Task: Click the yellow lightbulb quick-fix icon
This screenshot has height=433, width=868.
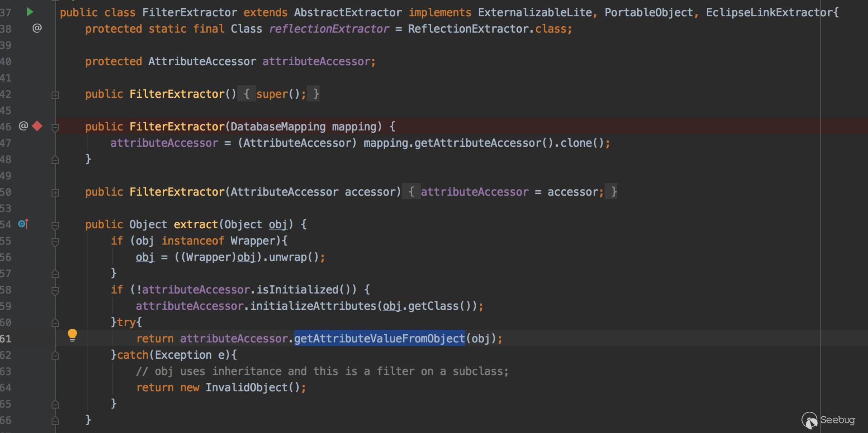Action: pyautogui.click(x=72, y=335)
